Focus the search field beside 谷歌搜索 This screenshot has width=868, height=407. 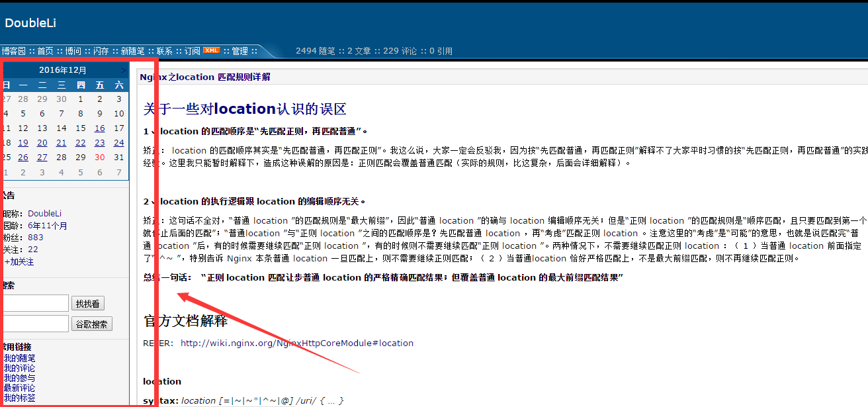coord(35,324)
